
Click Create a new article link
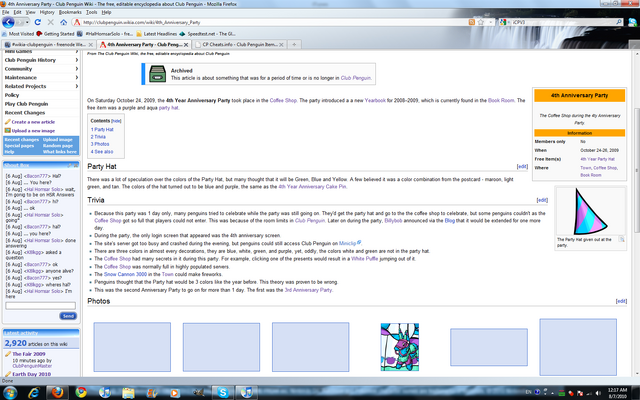(33, 122)
